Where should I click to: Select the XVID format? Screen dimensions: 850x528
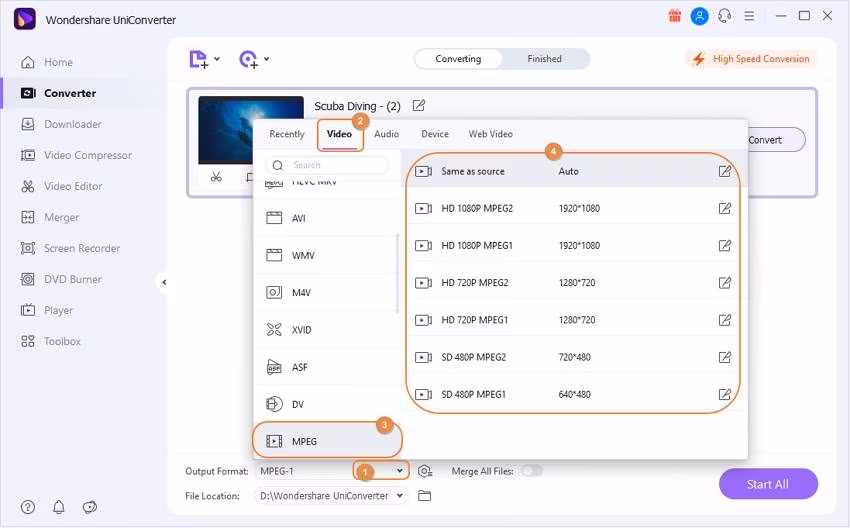point(327,330)
